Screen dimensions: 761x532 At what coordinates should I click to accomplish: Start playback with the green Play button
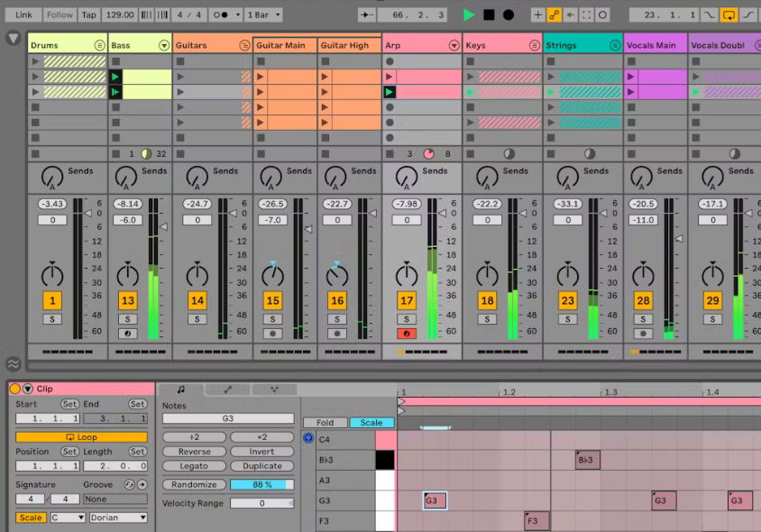pos(468,15)
